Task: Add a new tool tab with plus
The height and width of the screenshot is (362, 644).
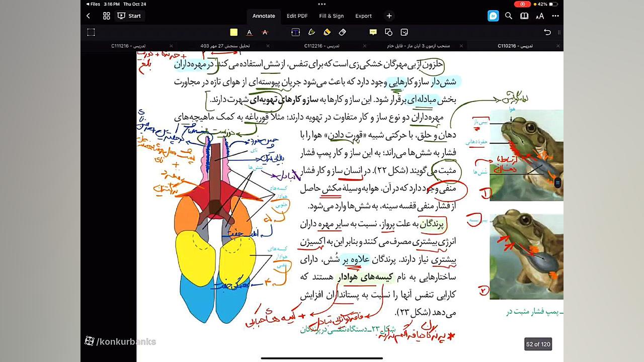Action: tap(389, 16)
